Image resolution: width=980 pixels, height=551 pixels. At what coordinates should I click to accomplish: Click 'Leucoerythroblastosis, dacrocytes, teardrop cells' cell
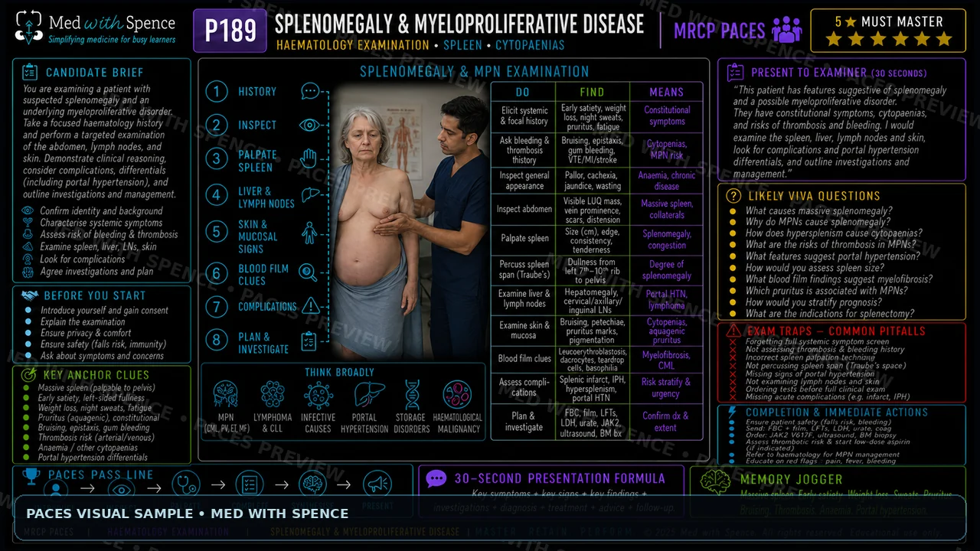coord(593,358)
